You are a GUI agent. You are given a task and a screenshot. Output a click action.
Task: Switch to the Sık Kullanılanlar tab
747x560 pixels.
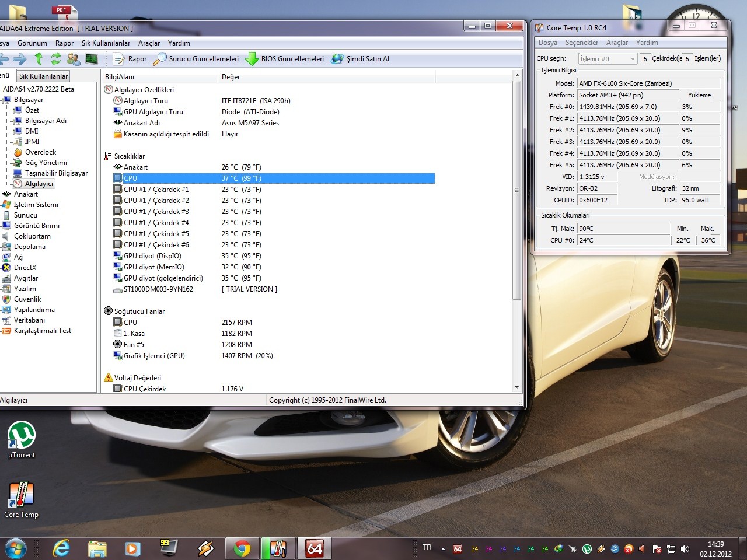coord(43,76)
